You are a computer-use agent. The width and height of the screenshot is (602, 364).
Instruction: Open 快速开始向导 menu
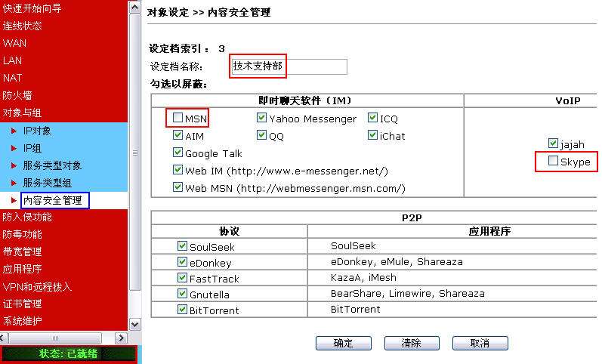[32, 8]
